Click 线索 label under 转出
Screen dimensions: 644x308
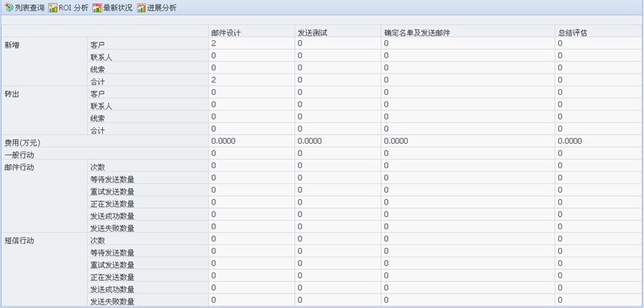[98, 119]
